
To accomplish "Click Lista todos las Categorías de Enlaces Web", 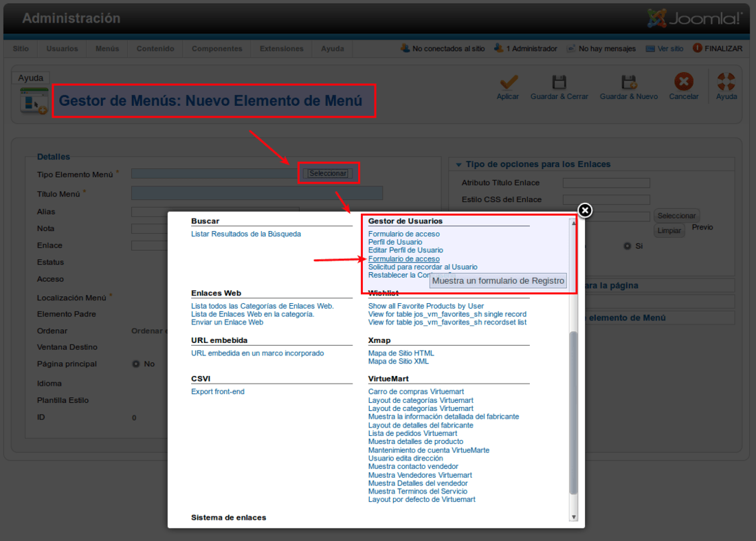I will pos(263,306).
